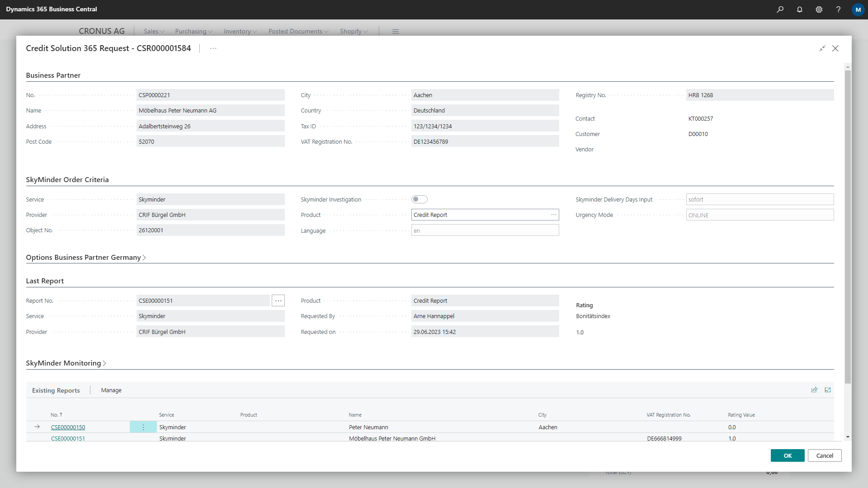This screenshot has width=868, height=488.
Task: Open the Product field lookup dropdown
Action: [x=553, y=215]
